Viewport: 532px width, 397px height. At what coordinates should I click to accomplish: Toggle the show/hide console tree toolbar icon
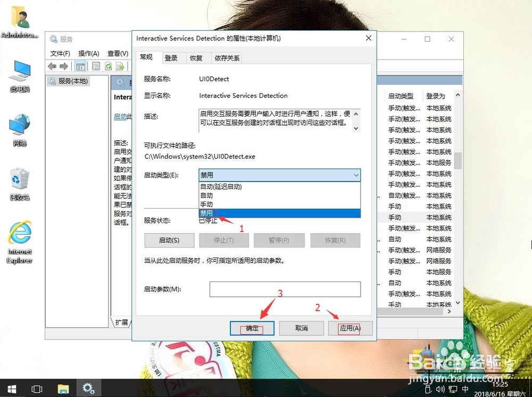coord(80,66)
